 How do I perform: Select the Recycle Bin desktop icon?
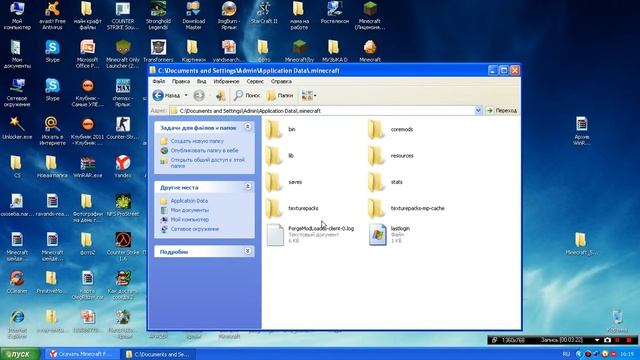(x=617, y=321)
